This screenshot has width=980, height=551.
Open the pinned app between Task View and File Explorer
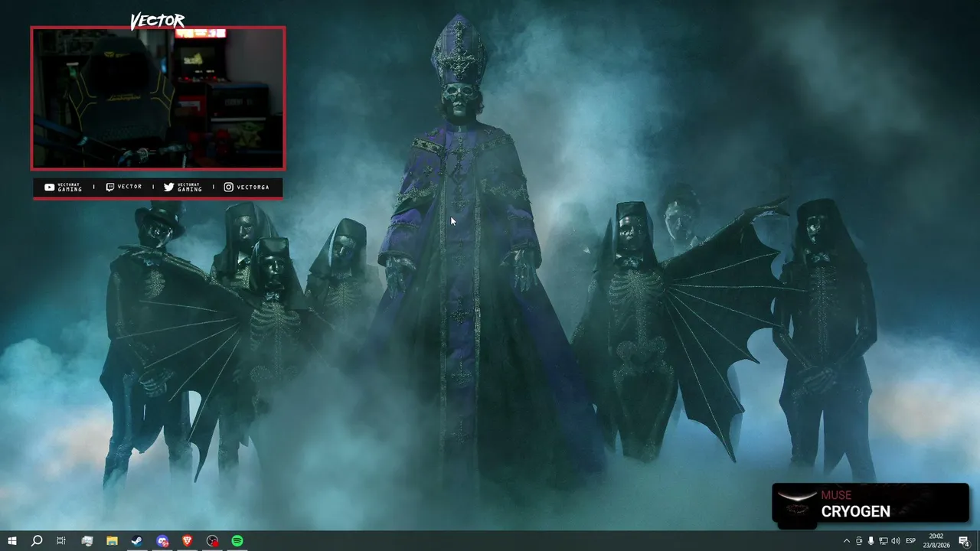pos(87,541)
